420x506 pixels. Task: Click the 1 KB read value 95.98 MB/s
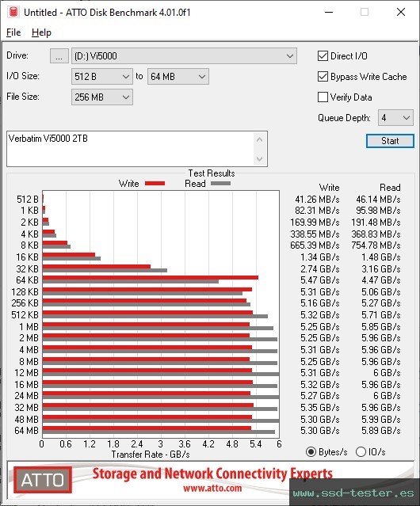[378, 211]
